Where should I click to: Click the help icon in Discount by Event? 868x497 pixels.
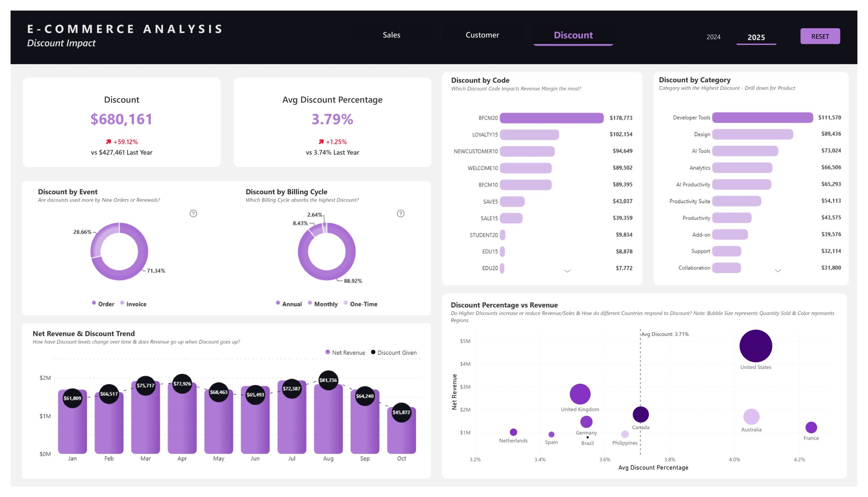(193, 214)
